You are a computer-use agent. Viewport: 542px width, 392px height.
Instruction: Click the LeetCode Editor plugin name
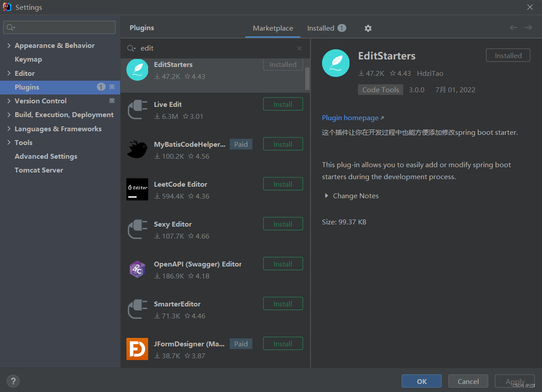[x=181, y=184]
